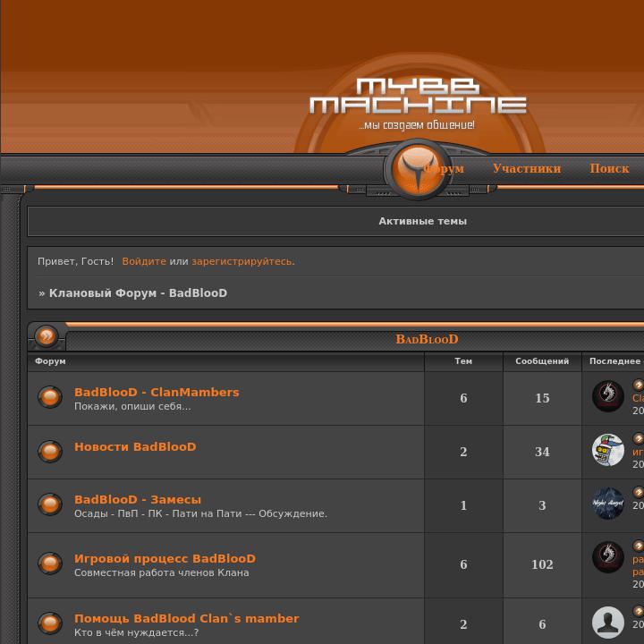Go to last post icon in Замесы row
The image size is (644, 644).
pos(639,492)
